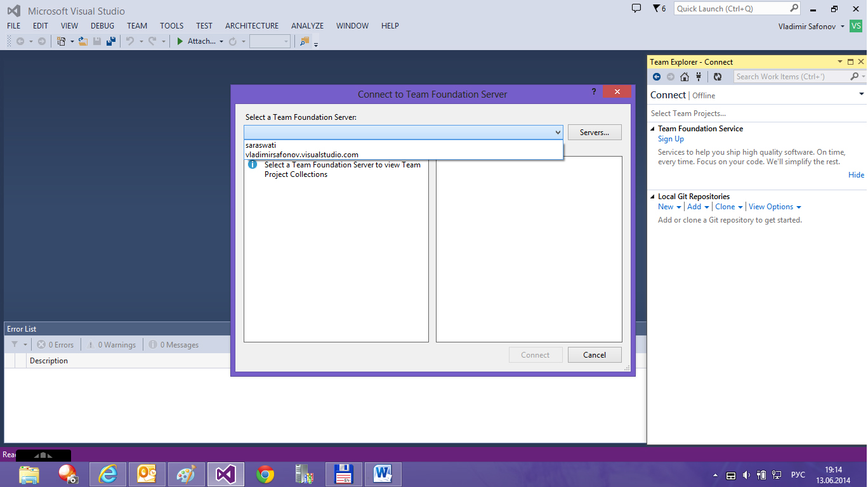Click the Cancel button in dialog

(595, 355)
